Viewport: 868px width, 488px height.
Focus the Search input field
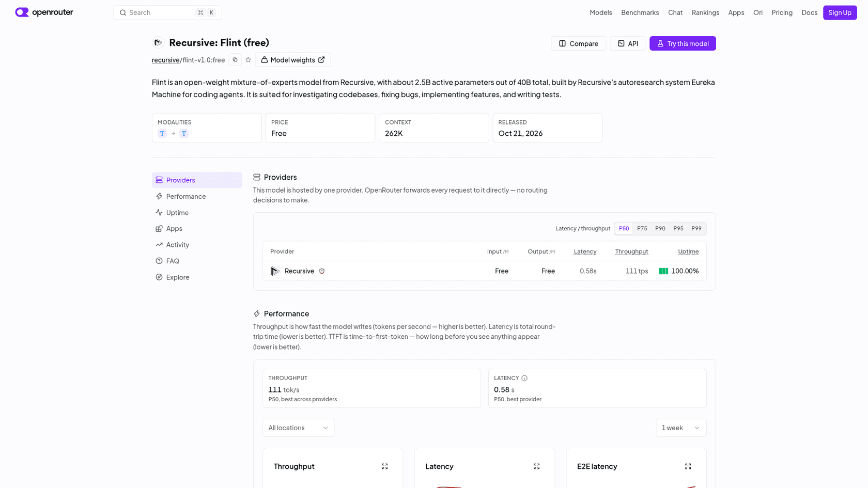click(167, 12)
